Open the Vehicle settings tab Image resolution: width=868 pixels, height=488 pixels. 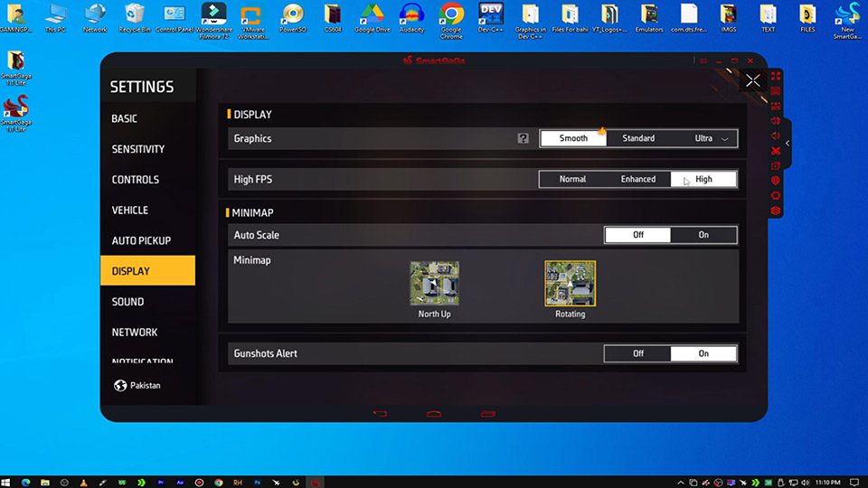pyautogui.click(x=147, y=211)
